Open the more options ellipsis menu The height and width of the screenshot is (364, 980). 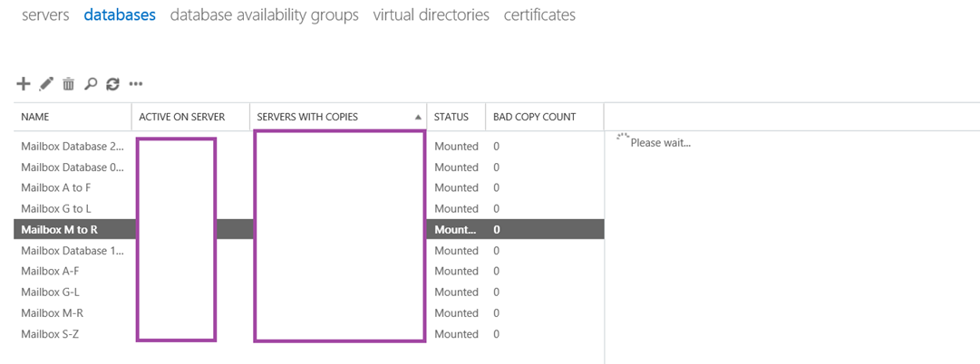click(136, 84)
